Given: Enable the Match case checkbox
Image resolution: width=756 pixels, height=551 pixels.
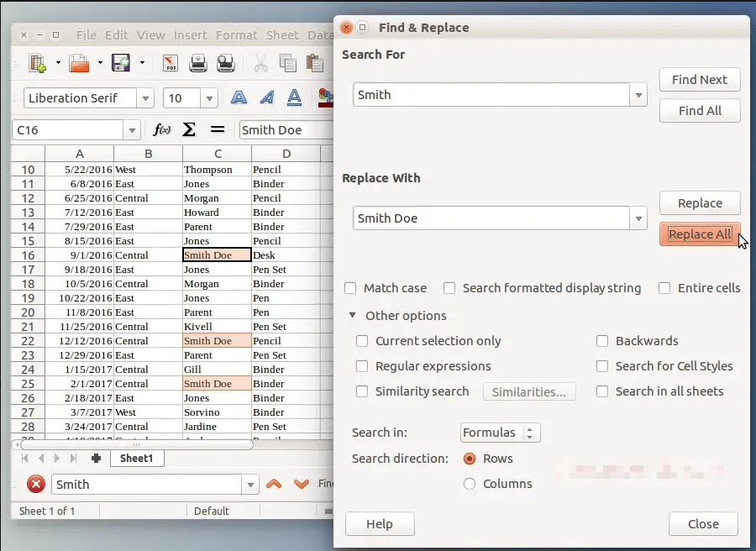Looking at the screenshot, I should 350,288.
